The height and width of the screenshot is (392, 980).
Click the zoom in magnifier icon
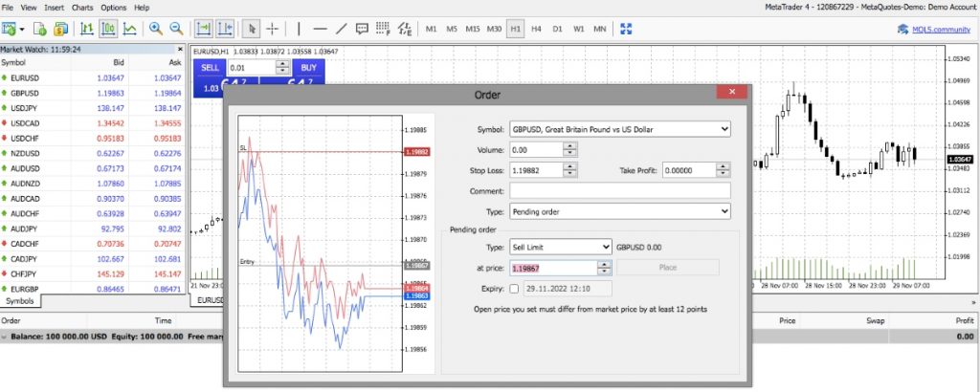156,29
